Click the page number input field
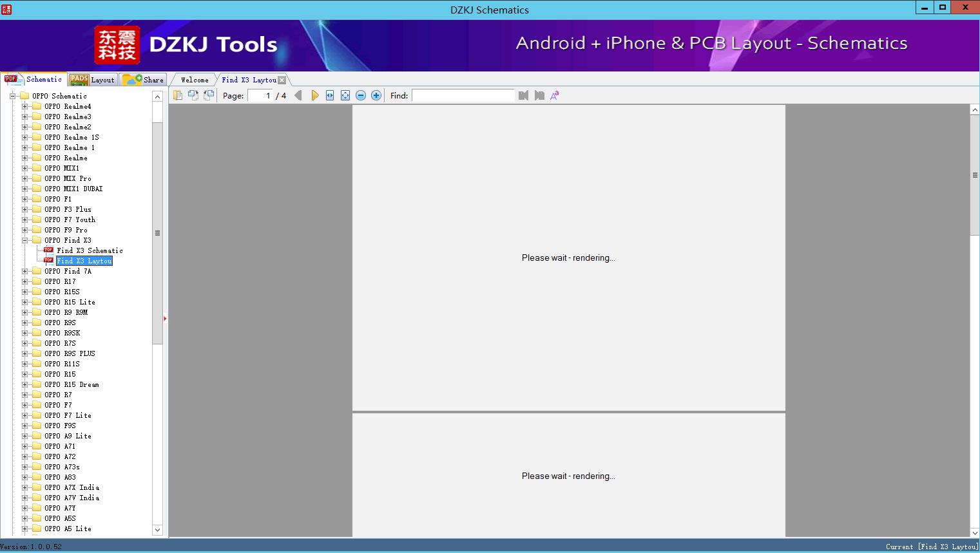The width and height of the screenshot is (980, 553). (260, 95)
